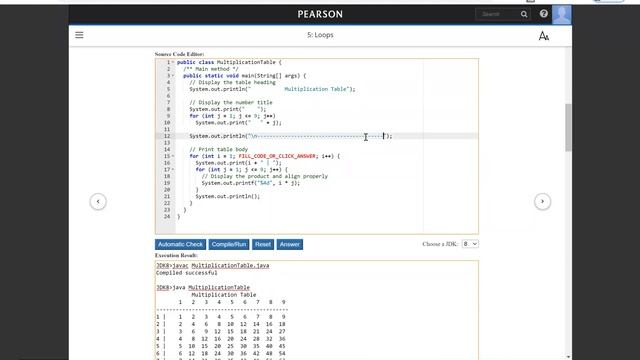Go to the next page arrow
This screenshot has width=640, height=360.
point(542,202)
